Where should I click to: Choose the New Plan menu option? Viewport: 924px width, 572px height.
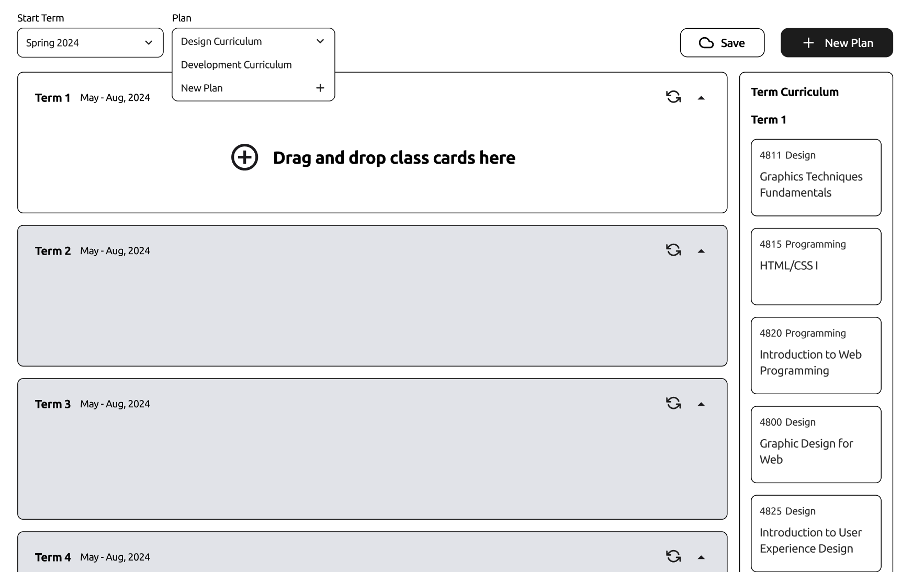pos(202,88)
